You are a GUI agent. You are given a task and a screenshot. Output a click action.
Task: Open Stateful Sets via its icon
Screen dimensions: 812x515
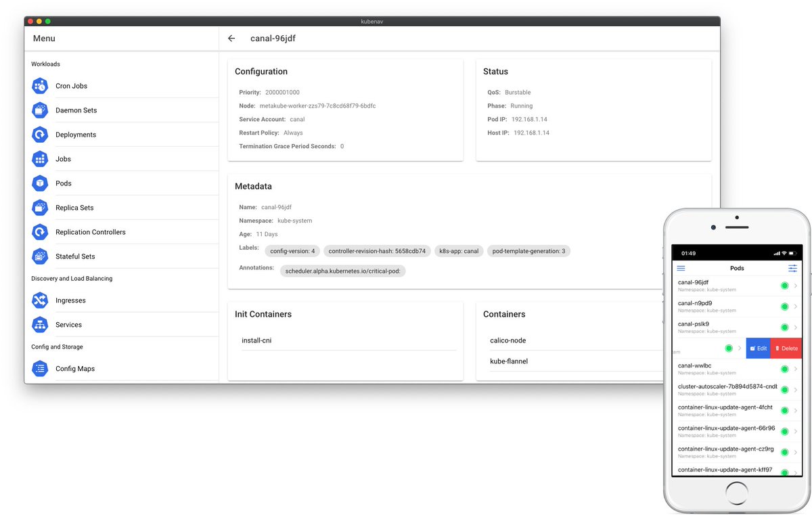tap(41, 256)
